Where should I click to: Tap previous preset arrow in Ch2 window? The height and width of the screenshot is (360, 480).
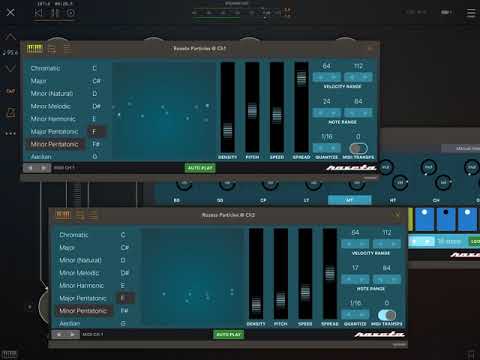coord(59,334)
